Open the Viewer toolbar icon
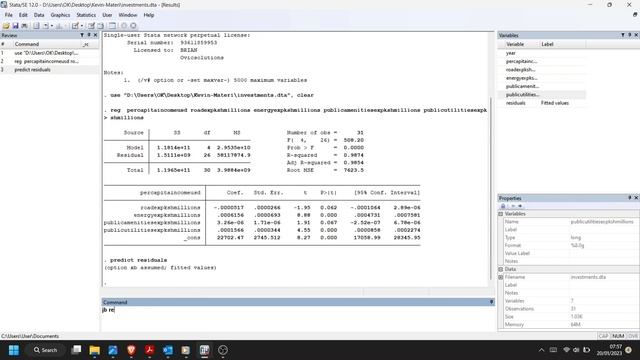640x360 pixels. (46, 26)
